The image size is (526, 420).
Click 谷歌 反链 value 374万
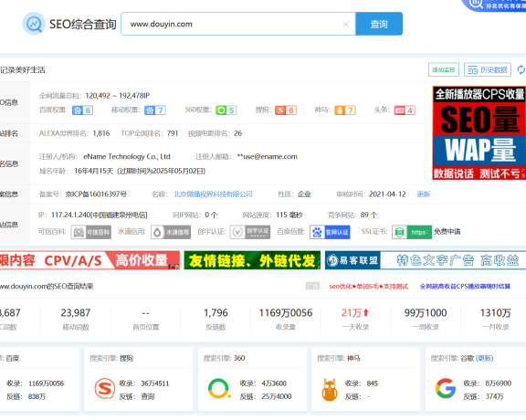click(494, 396)
